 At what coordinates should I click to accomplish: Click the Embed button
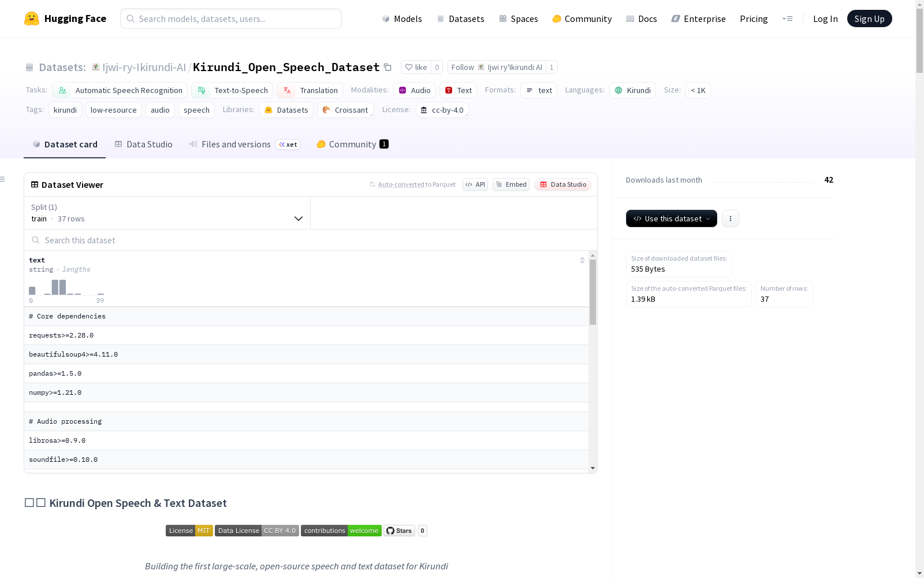[511, 184]
